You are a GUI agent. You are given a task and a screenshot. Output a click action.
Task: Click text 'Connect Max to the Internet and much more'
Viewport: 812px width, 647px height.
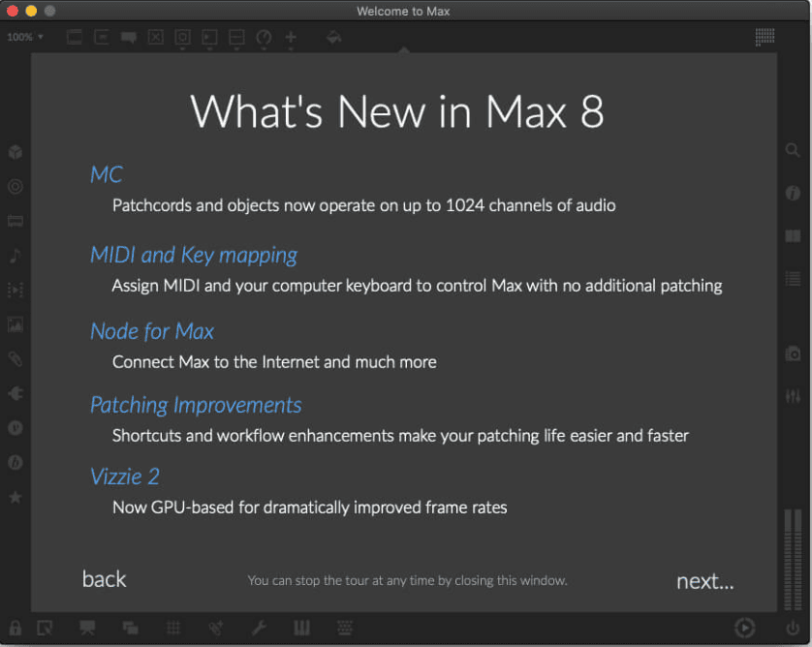[274, 362]
